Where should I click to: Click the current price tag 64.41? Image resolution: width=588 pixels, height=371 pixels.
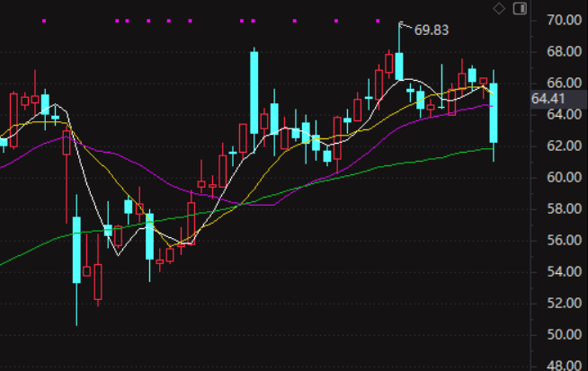pos(548,99)
